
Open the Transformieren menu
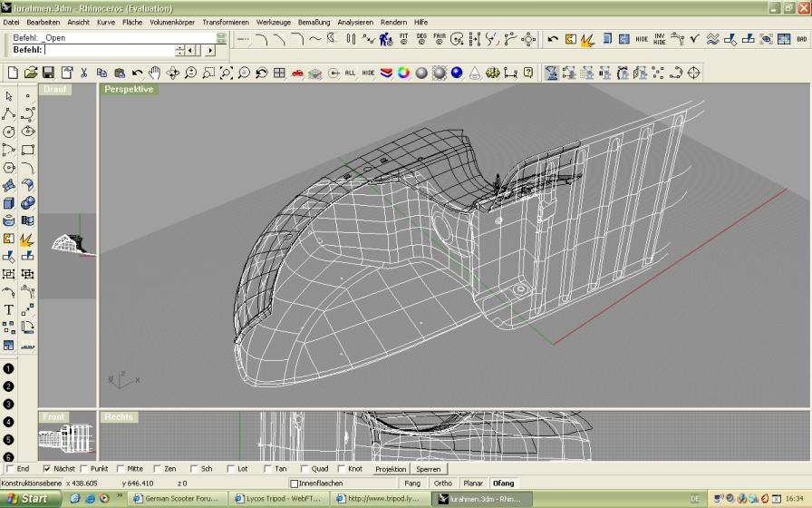tap(226, 22)
